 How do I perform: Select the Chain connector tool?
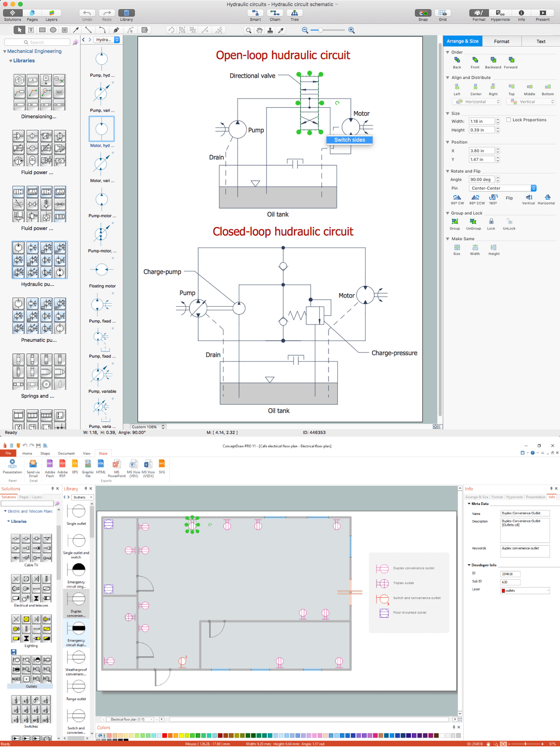coord(275,13)
